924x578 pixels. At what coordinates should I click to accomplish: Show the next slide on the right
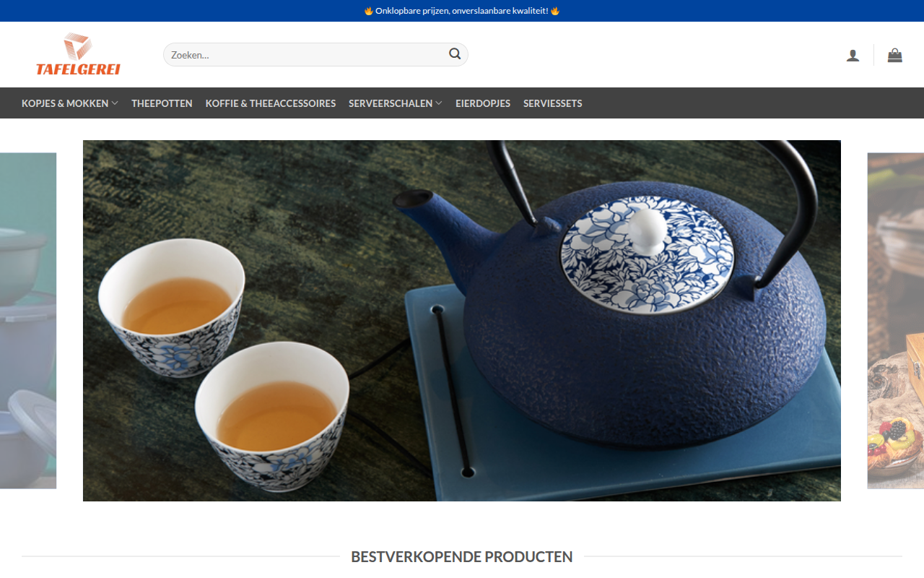(896, 321)
